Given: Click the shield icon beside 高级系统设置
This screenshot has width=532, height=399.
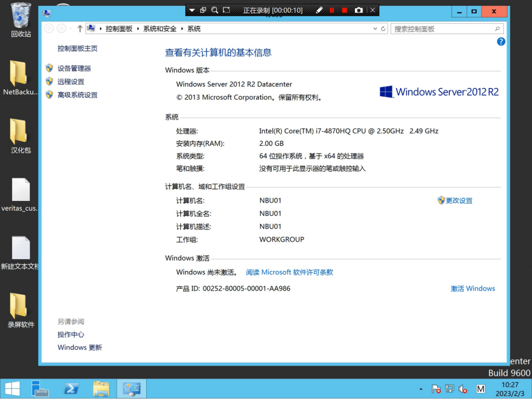Looking at the screenshot, I should pyautogui.click(x=50, y=95).
